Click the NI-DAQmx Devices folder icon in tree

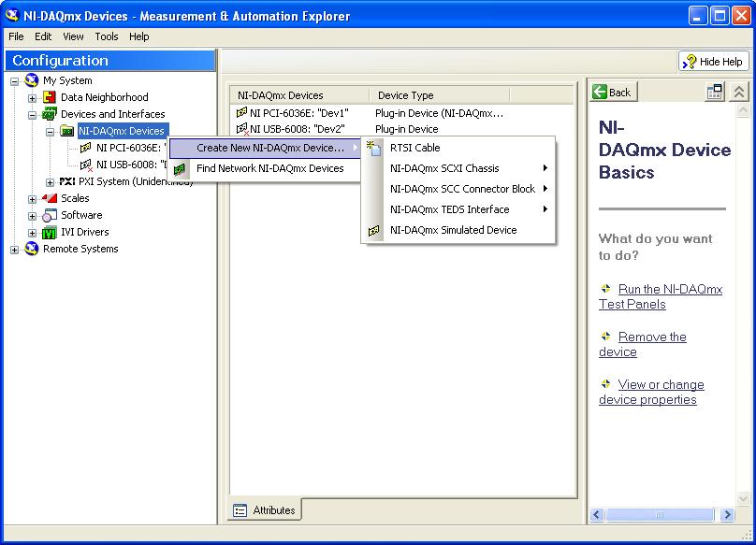(x=66, y=131)
